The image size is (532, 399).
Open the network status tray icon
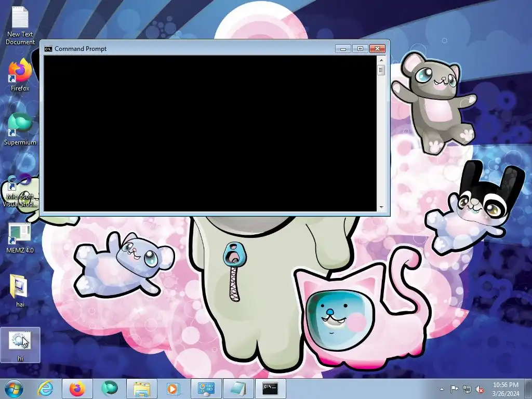point(467,389)
